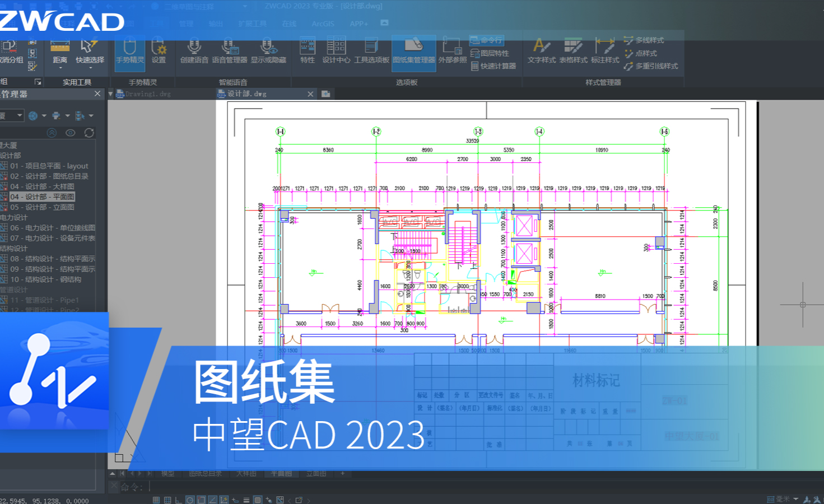Expand the Quick Select (快速选择) dropdown arrow

[90, 68]
